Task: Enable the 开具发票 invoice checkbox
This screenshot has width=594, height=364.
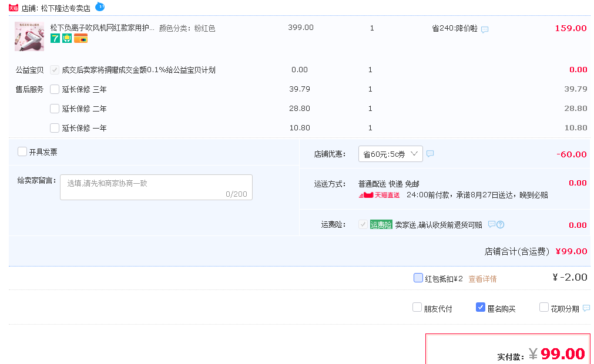Action: pyautogui.click(x=22, y=151)
